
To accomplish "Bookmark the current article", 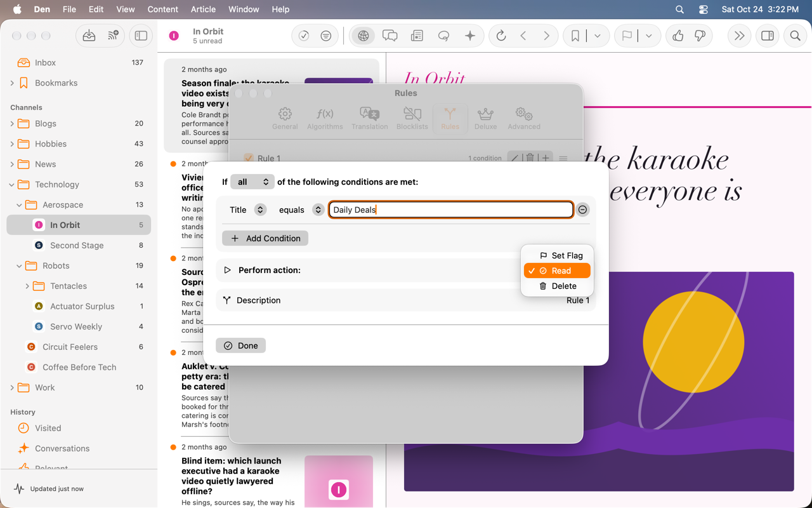I will tap(575, 36).
